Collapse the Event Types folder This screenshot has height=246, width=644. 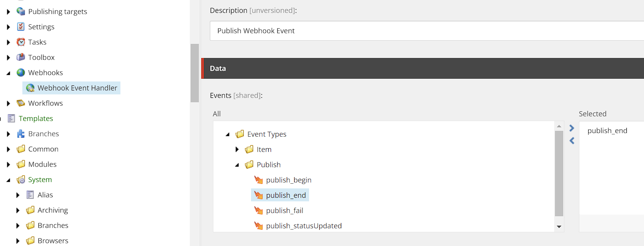(227, 134)
